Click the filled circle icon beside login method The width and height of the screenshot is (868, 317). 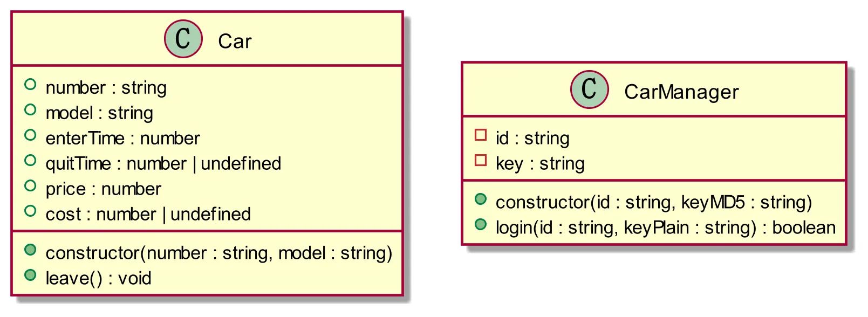coord(481,224)
